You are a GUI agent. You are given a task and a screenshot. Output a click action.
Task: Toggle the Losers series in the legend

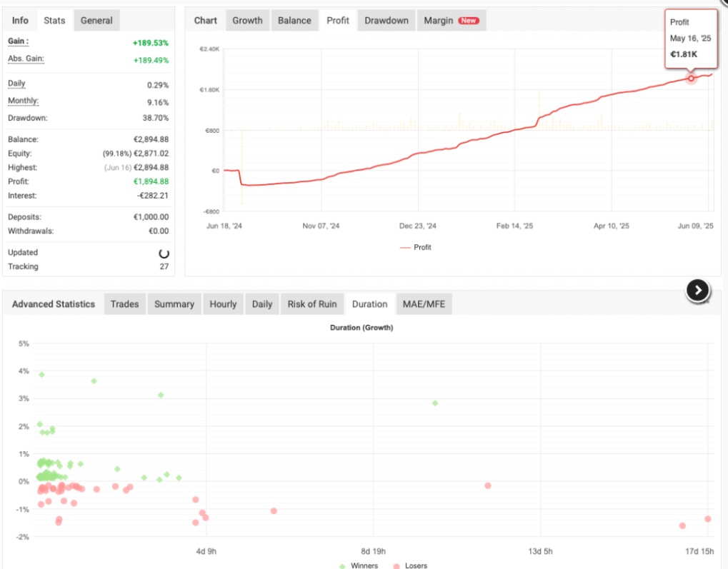[410, 565]
